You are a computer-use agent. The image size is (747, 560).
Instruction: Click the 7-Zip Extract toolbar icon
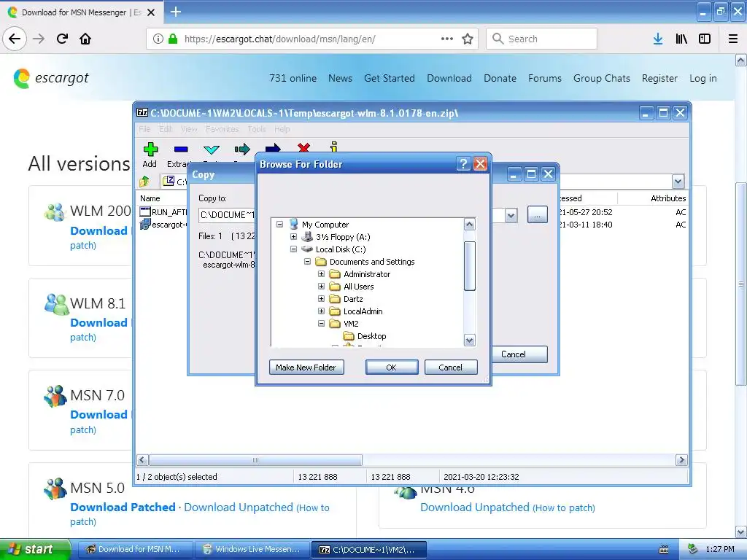181,149
